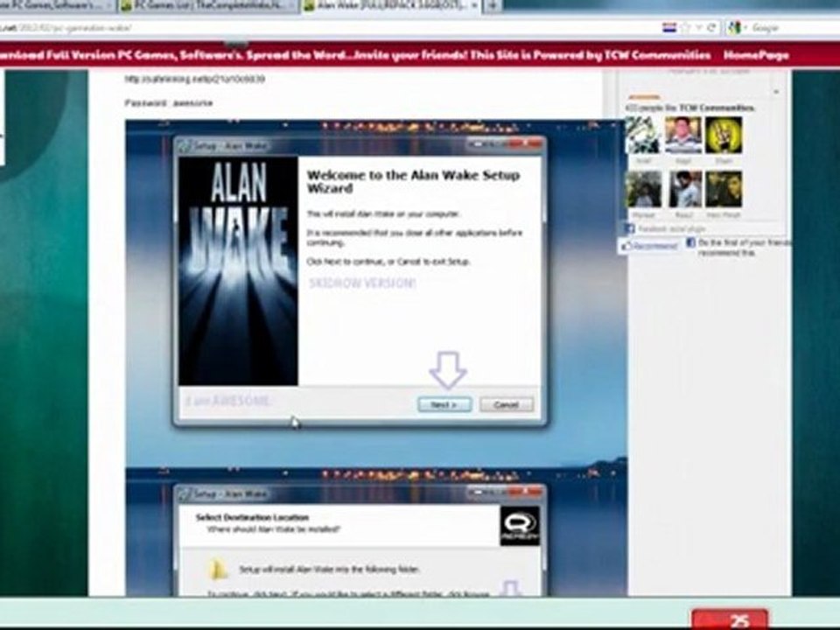Click the dark two-people avatar in second row
The width and height of the screenshot is (840, 630).
pos(724,190)
